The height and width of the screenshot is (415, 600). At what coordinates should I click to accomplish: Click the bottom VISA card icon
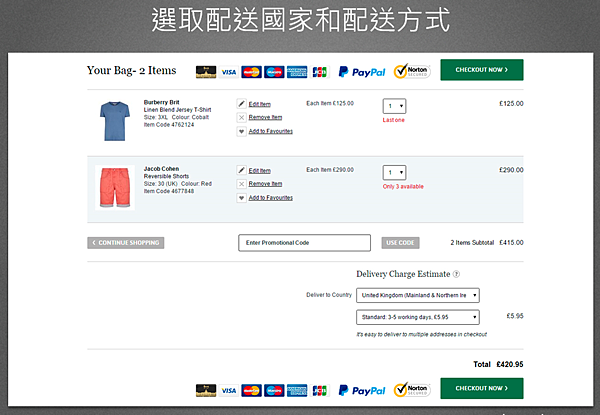pyautogui.click(x=228, y=391)
